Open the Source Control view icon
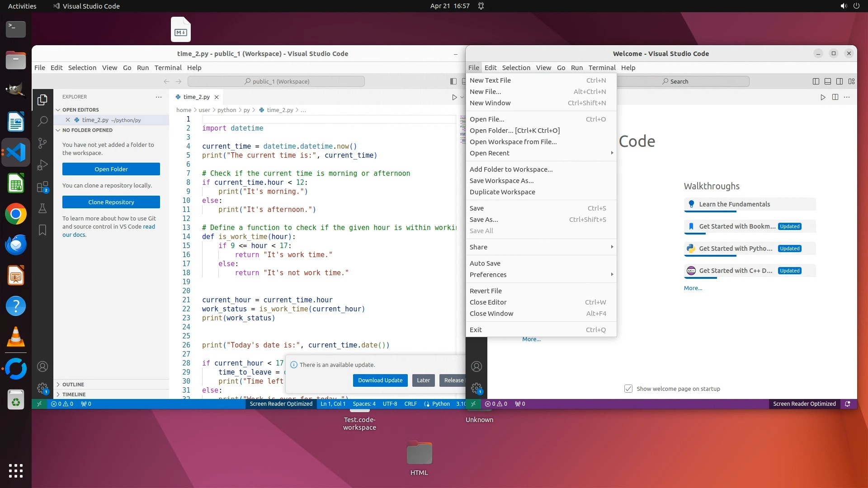 click(42, 143)
